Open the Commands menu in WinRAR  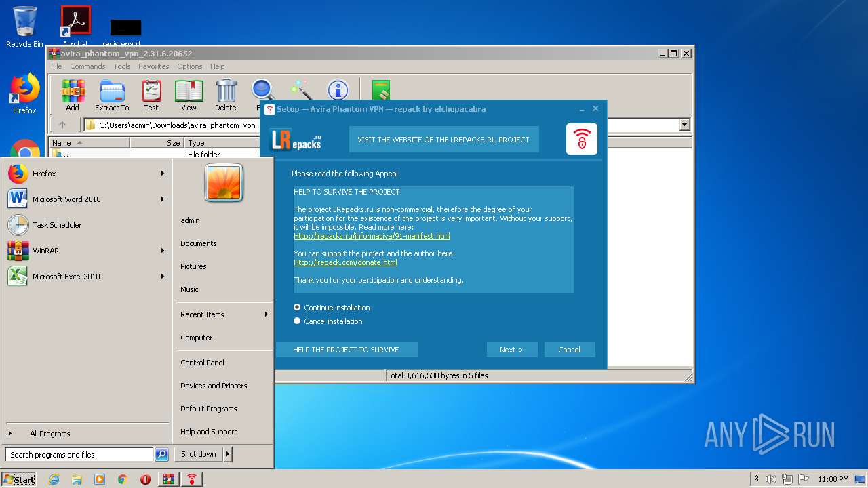tap(87, 66)
